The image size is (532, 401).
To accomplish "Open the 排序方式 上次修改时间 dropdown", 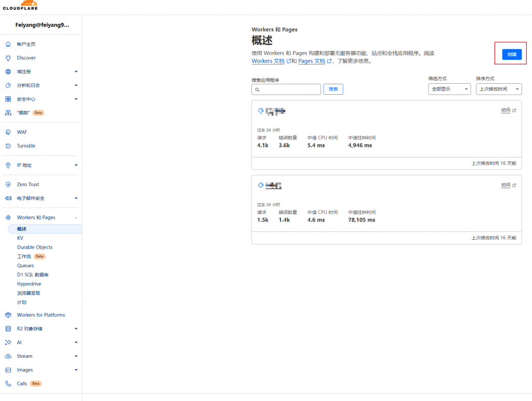I will [498, 89].
